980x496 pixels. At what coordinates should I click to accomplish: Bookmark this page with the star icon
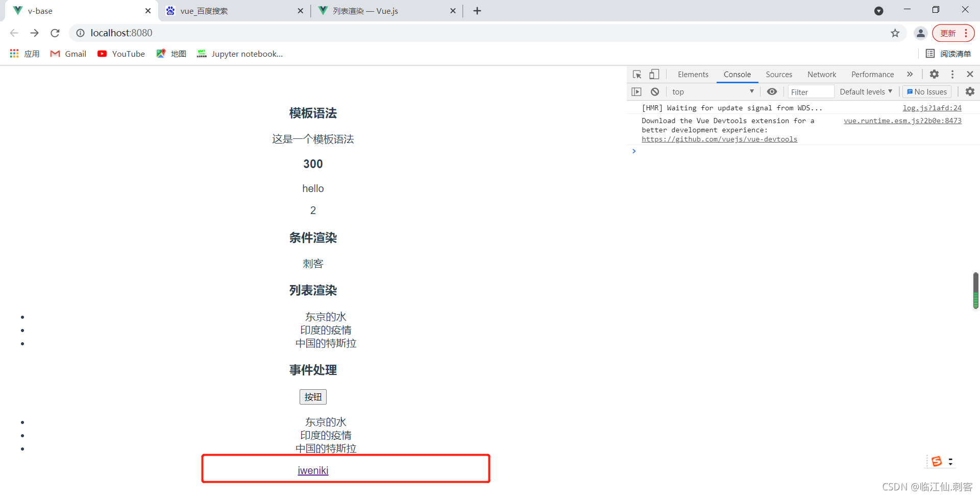click(x=895, y=33)
